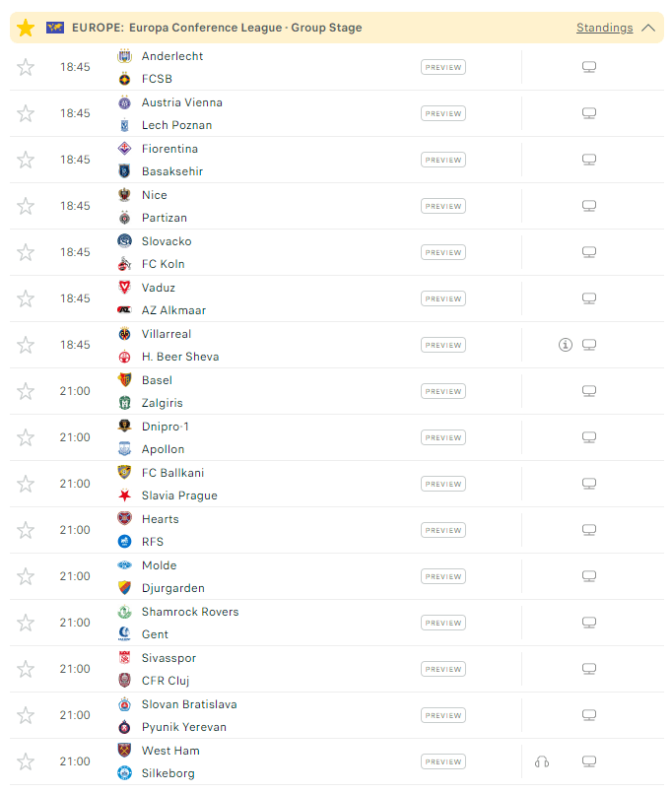Click the TV icon for Hearts vs RFS
The width and height of the screenshot is (672, 792).
pyautogui.click(x=589, y=530)
